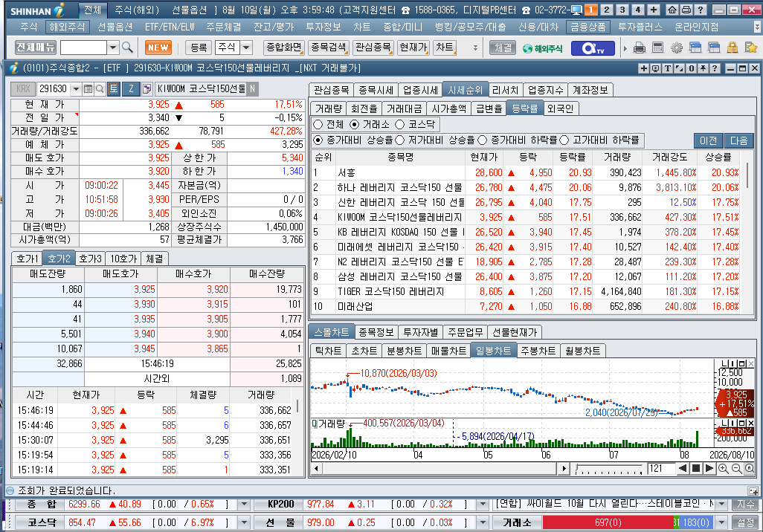Click the favorites star icon in toolbar

(x=751, y=48)
